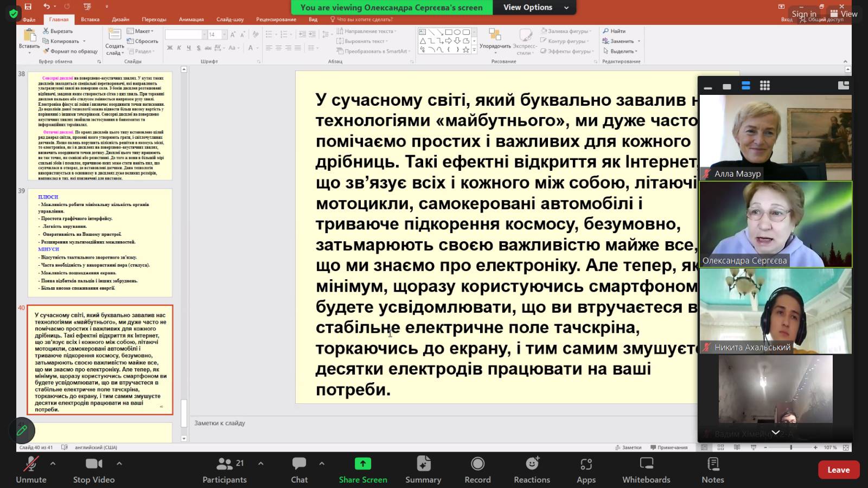Click Find (Найти) in the ribbon
The image size is (868, 488).
[614, 31]
